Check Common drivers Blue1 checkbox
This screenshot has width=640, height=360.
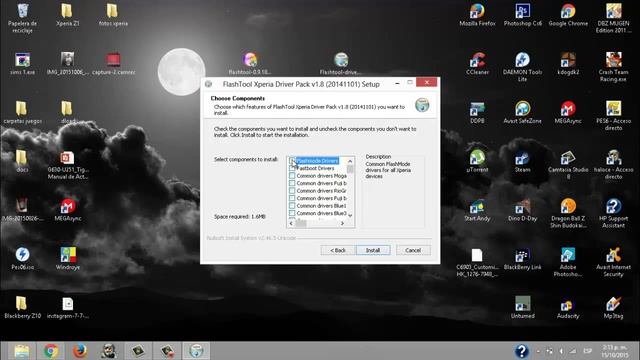tap(292, 206)
